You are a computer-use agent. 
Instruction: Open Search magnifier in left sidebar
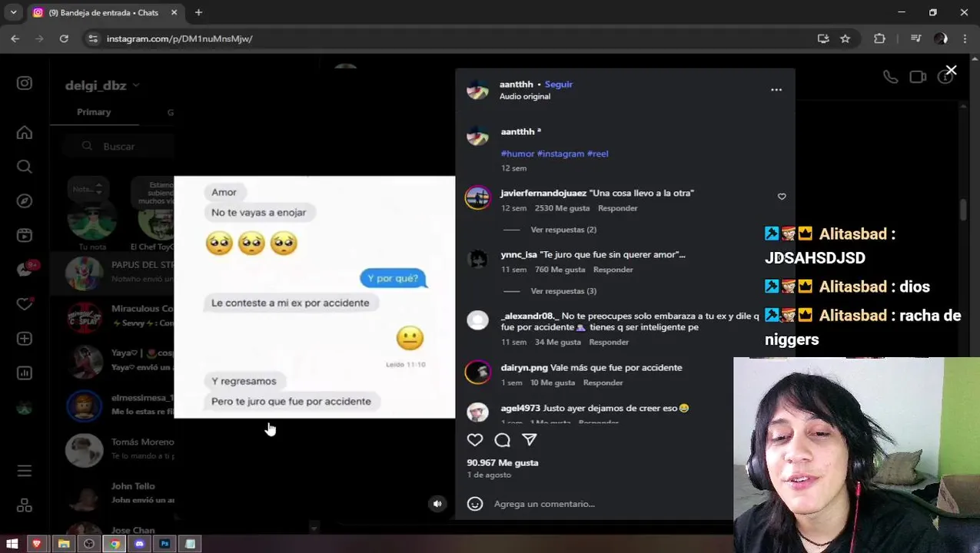(25, 167)
